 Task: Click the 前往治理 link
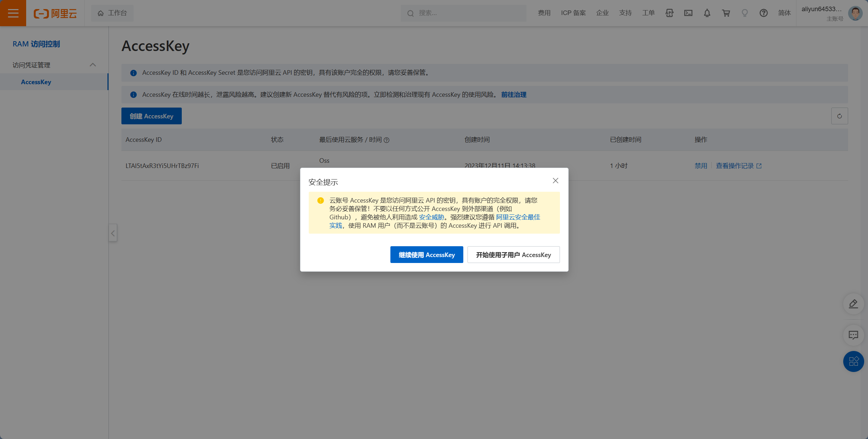pyautogui.click(x=514, y=94)
